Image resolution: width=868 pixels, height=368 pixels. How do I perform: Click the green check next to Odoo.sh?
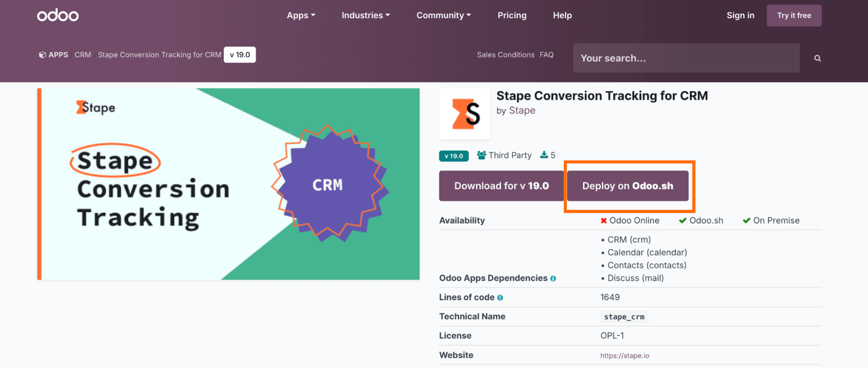pyautogui.click(x=683, y=221)
